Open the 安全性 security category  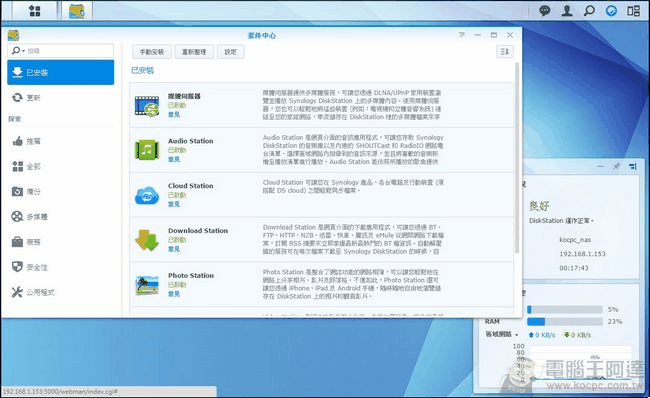pyautogui.click(x=61, y=267)
